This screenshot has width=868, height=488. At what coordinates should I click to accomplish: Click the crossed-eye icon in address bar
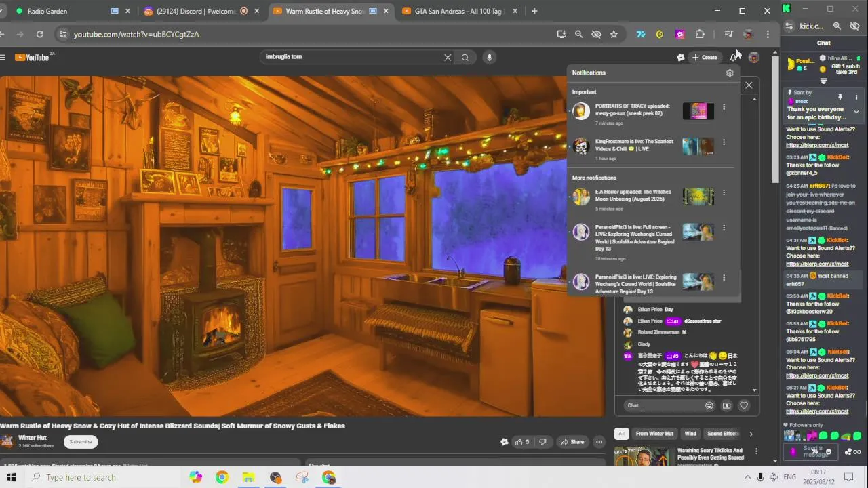(596, 34)
